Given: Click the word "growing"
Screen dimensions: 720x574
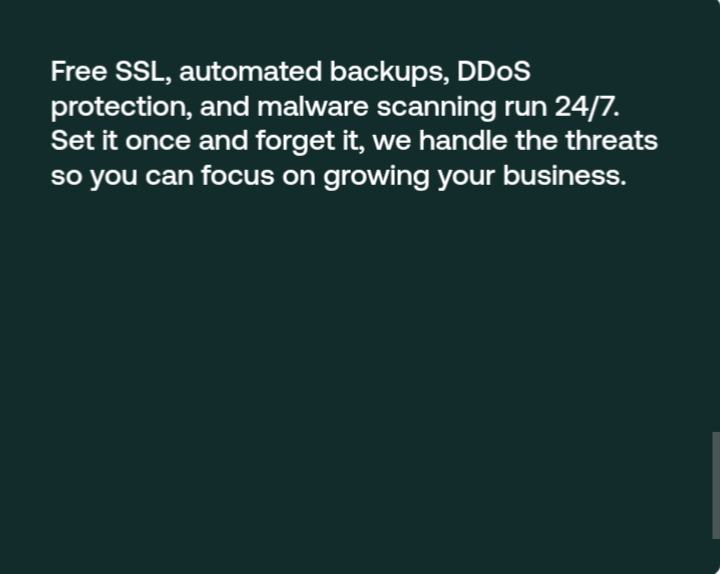Looking at the screenshot, I should click(377, 178).
